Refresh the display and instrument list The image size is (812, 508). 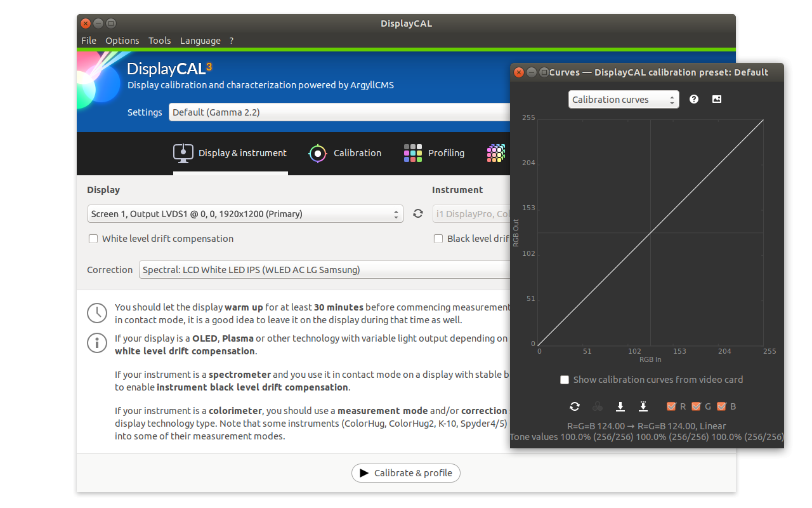point(417,213)
